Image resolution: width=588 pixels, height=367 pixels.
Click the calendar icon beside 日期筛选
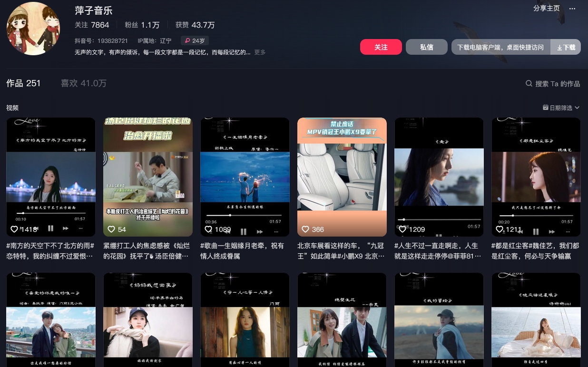[x=546, y=108]
